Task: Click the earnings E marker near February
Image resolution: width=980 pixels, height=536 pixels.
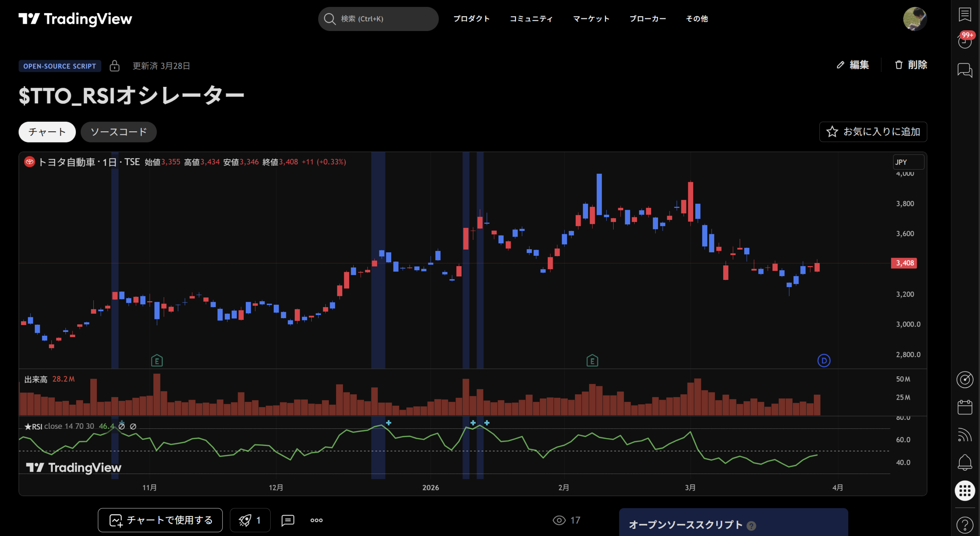Action: pos(592,361)
